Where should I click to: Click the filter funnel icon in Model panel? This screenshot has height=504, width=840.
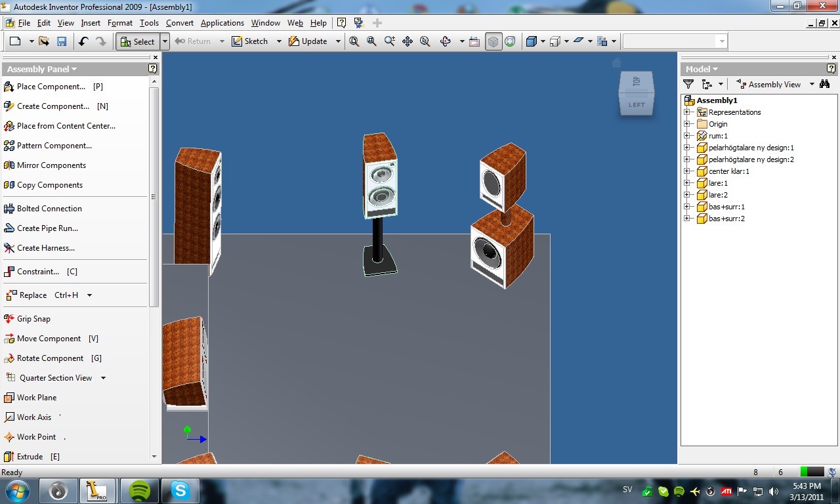coord(688,84)
